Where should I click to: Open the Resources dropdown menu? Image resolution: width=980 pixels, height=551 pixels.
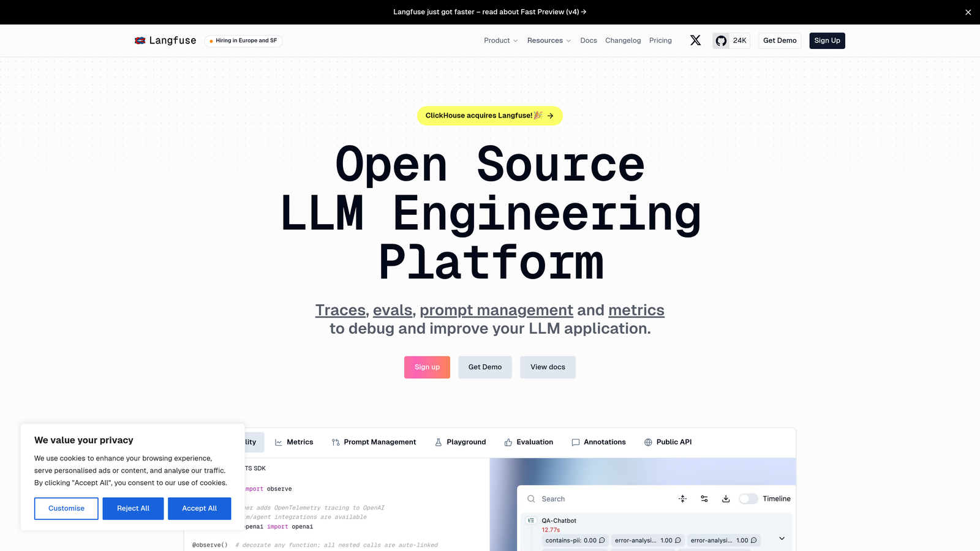(548, 40)
